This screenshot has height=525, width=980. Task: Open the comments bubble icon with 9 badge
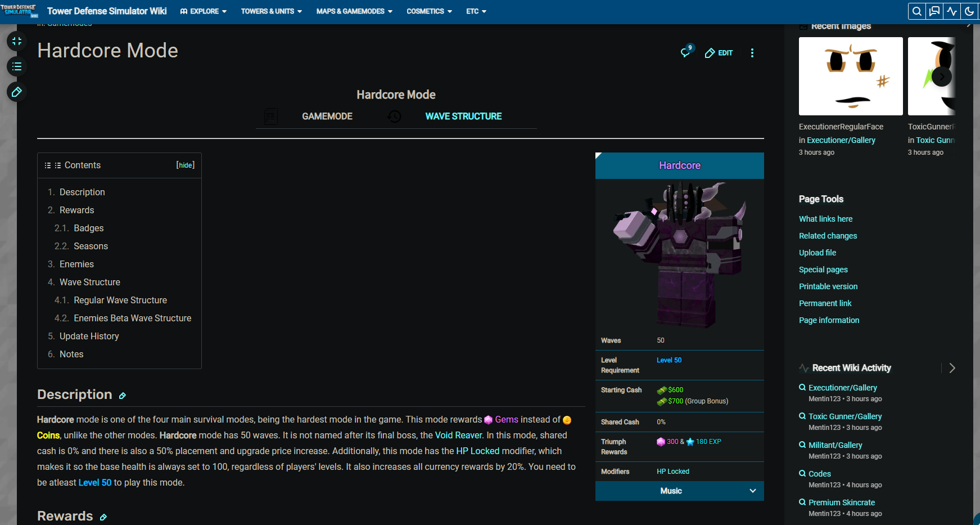click(x=687, y=52)
